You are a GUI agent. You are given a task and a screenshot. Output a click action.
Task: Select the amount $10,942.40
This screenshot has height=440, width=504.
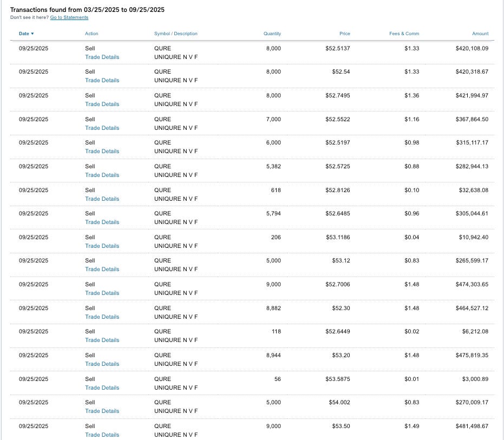(x=474, y=237)
